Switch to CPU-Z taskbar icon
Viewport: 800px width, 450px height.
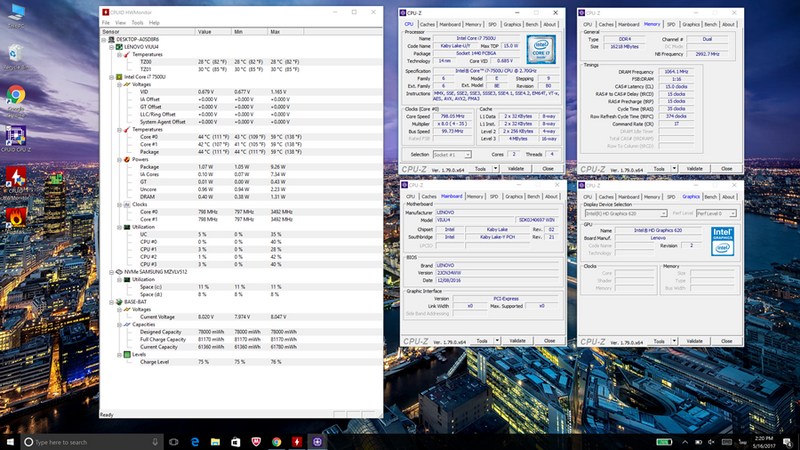317,442
